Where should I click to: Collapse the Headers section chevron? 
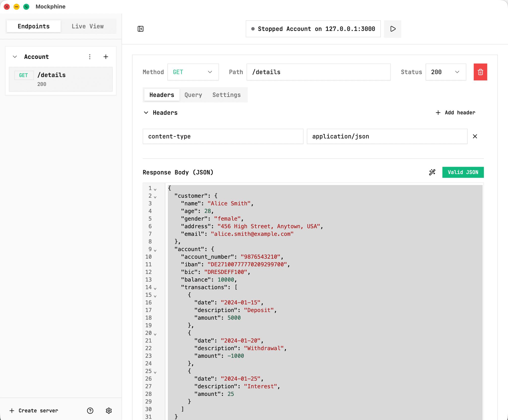pyautogui.click(x=146, y=113)
